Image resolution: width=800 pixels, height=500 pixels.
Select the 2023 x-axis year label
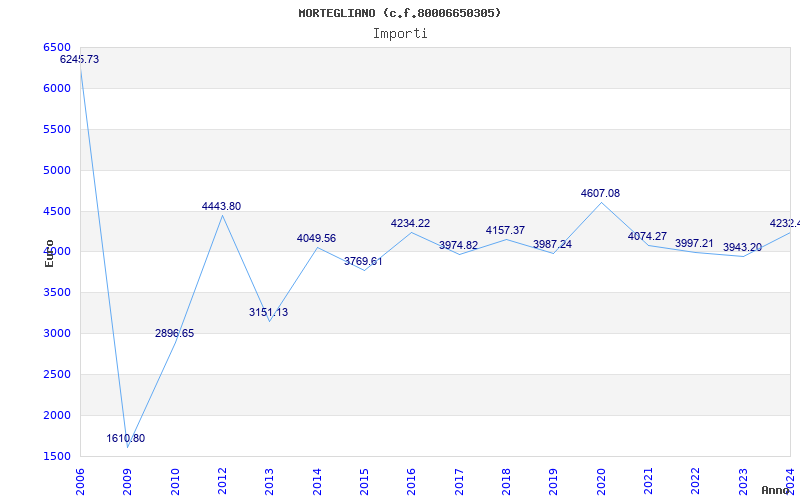[x=743, y=482]
